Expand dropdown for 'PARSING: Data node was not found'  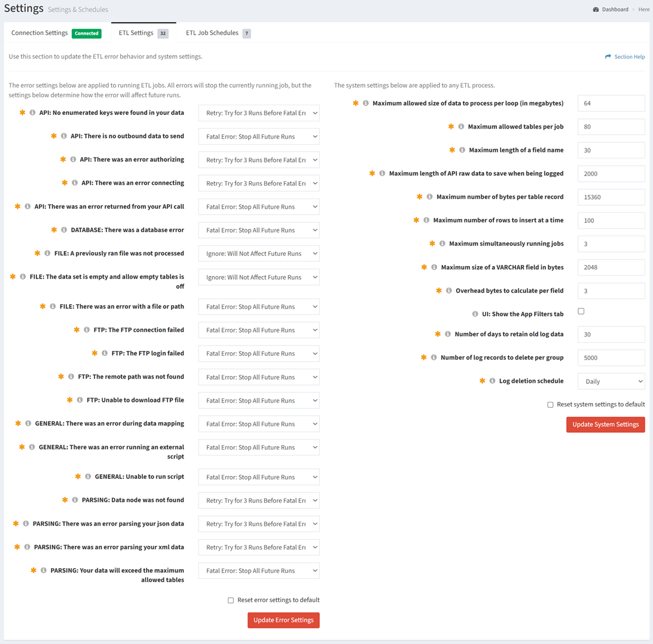259,500
